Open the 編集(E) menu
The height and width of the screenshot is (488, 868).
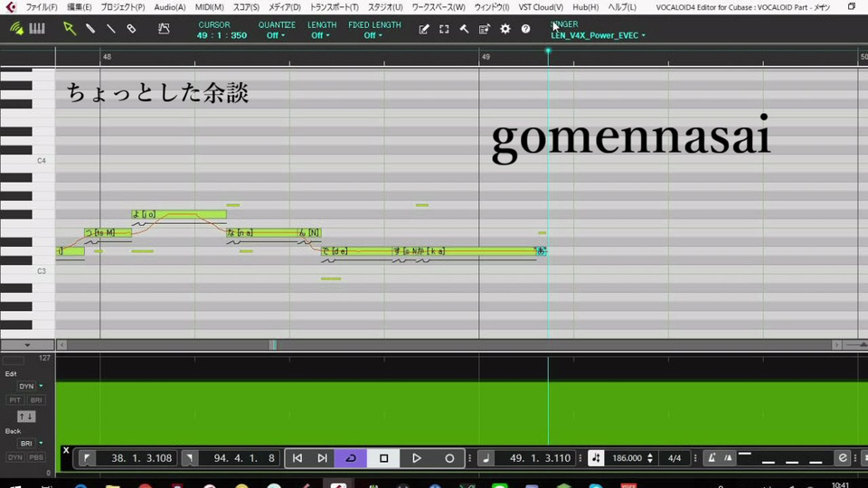[80, 7]
